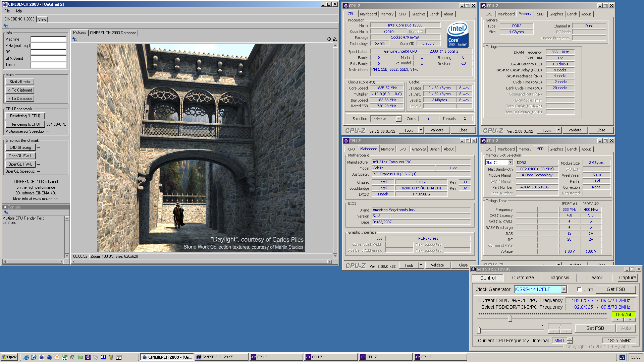
Task: Click right arrow under 188/760 value
Action: 630,320
